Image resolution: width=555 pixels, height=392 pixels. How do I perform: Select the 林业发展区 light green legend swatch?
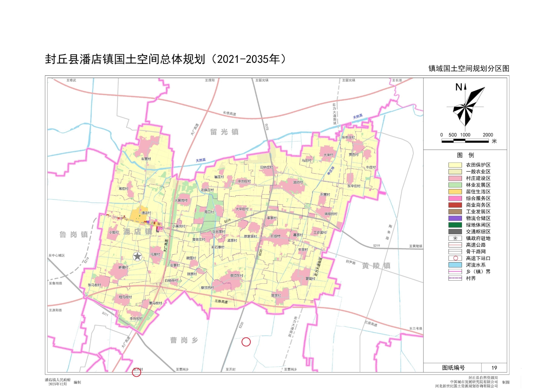[455, 185]
